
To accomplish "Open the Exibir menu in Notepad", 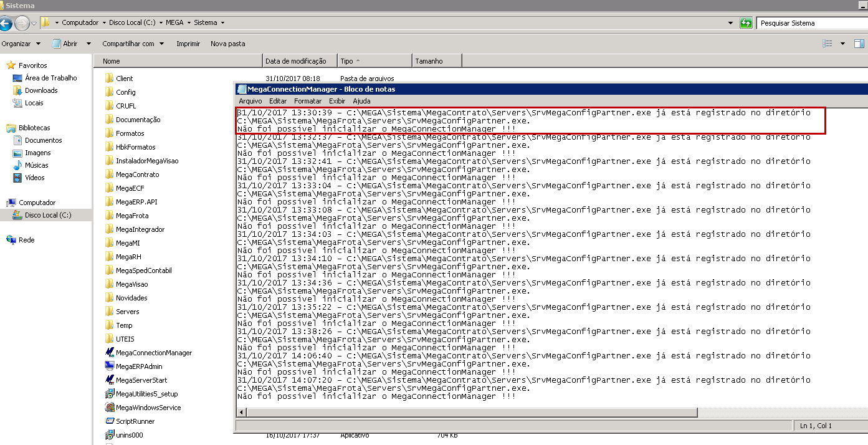I will [337, 101].
